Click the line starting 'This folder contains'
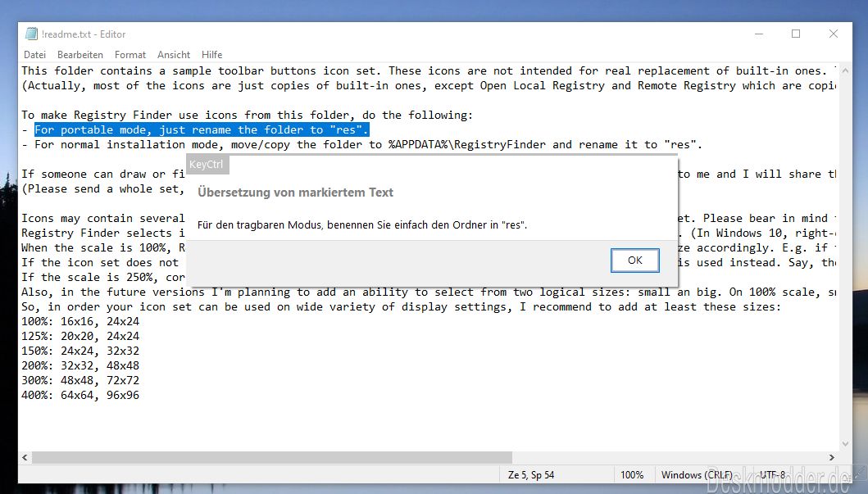 [x=429, y=70]
